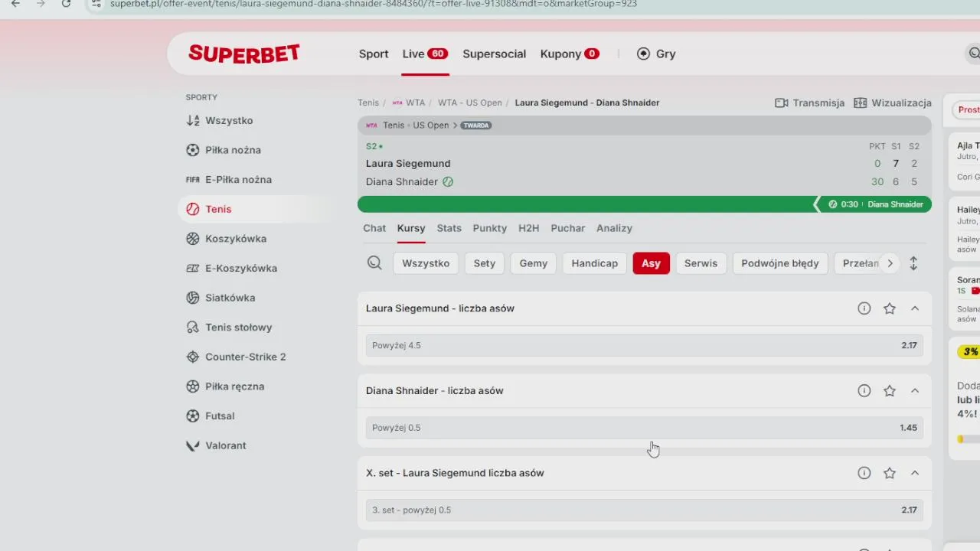
Task: Click the WTA - US Open breadcrumb
Action: tap(470, 103)
